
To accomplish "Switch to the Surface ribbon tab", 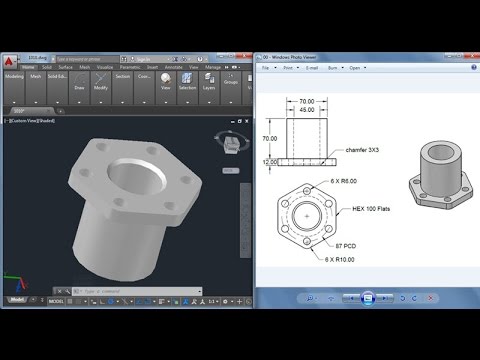I will pos(65,67).
